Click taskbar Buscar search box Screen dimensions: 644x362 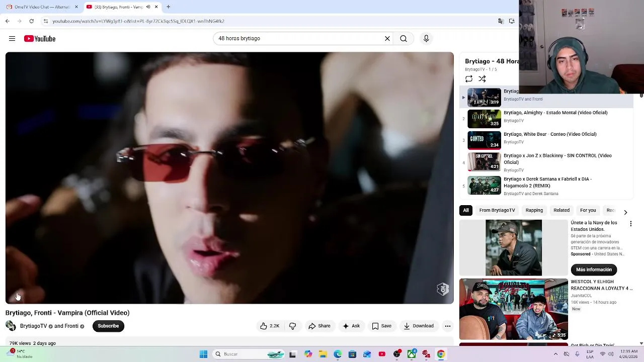click(x=250, y=354)
